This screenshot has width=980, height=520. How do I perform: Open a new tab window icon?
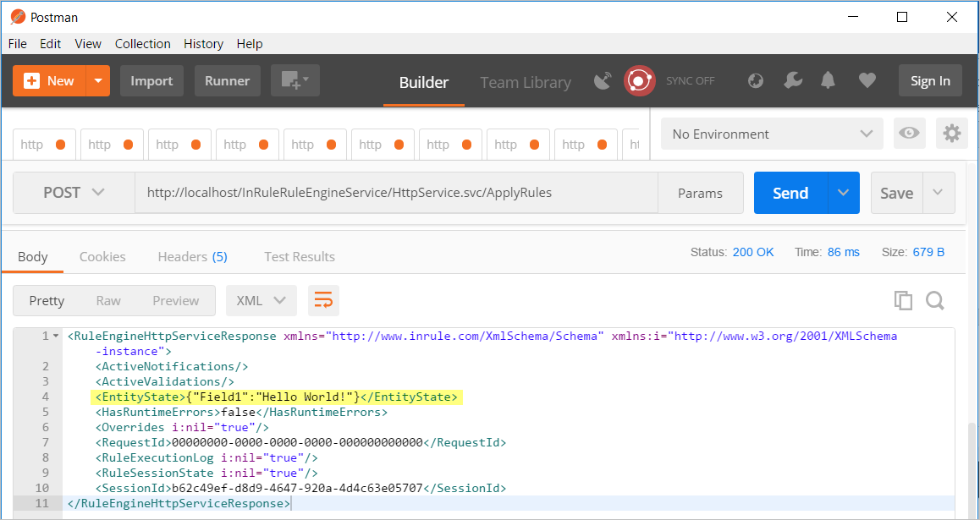click(295, 80)
